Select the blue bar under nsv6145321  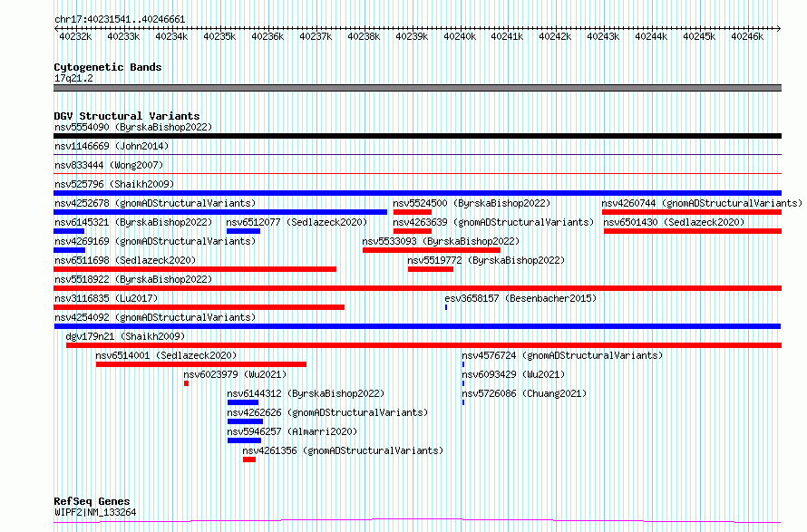[69, 231]
